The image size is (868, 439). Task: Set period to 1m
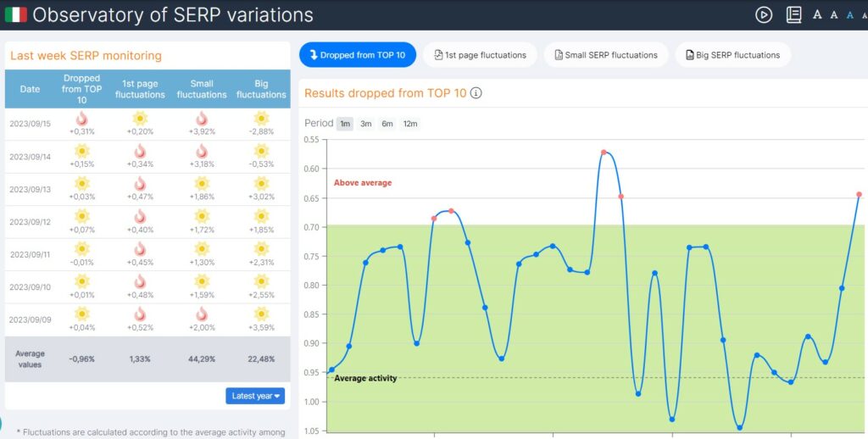[x=345, y=124]
